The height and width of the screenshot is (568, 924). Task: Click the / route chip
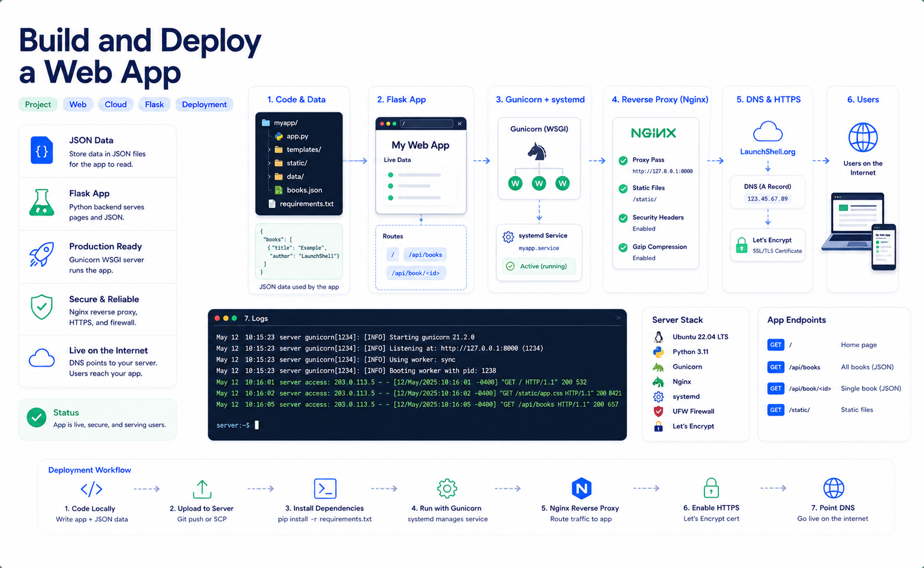tap(393, 255)
